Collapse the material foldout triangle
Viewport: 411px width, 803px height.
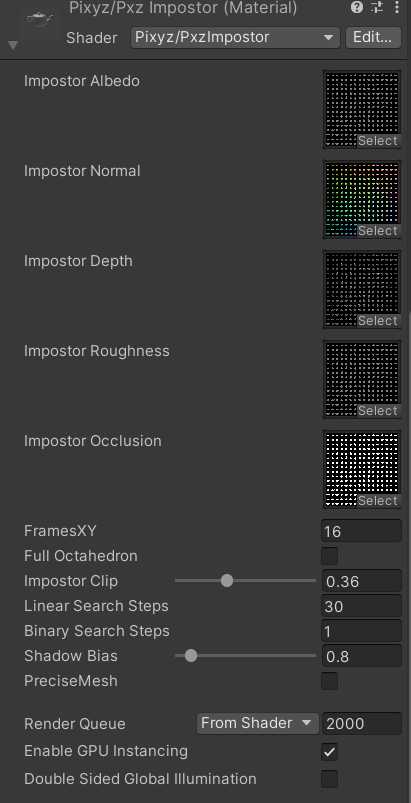pyautogui.click(x=13, y=46)
